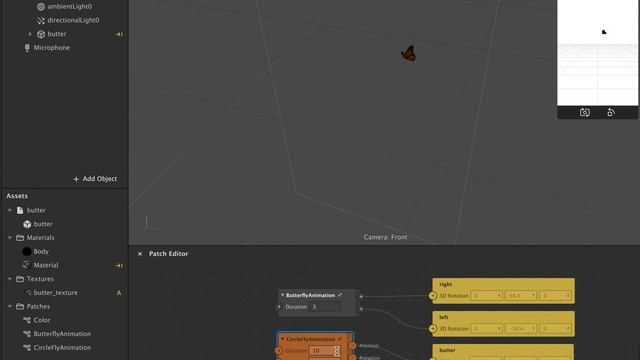Collapse the Patches folder
Viewport: 640px width, 360px height.
[x=10, y=306]
